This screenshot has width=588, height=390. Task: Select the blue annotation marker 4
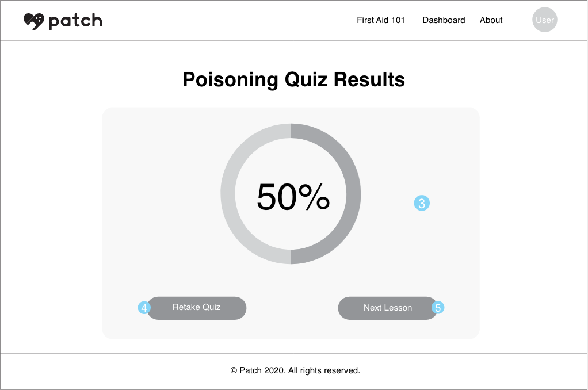coord(144,308)
